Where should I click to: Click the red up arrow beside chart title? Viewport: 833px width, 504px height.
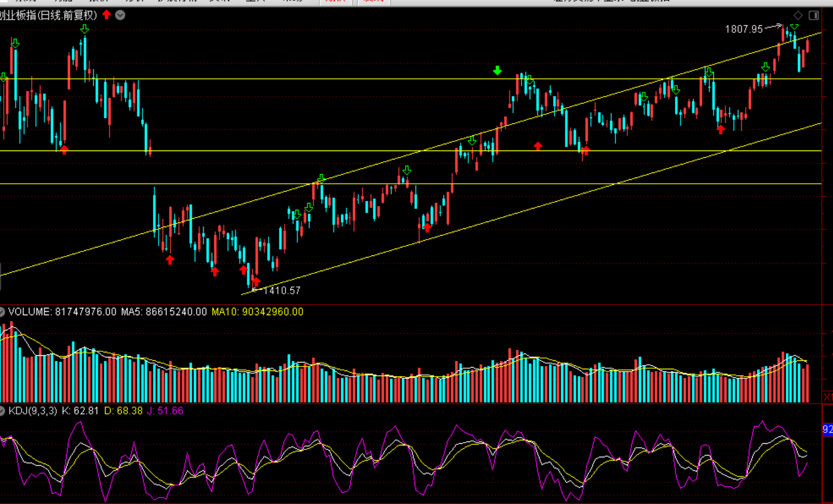pyautogui.click(x=107, y=15)
